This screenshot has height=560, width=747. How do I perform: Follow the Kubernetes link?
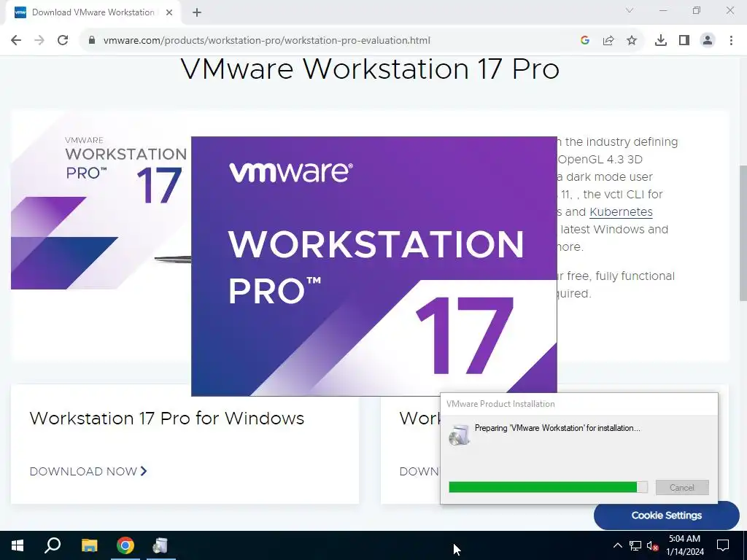click(621, 212)
